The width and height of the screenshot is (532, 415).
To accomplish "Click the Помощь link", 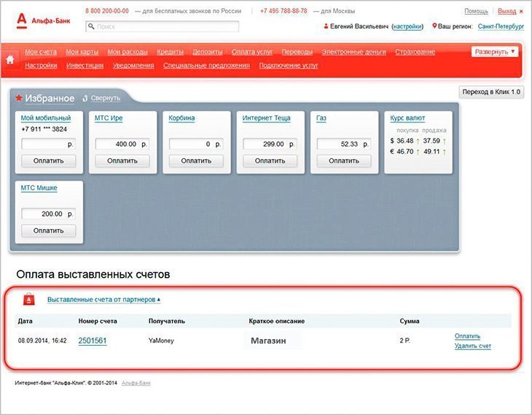I will (x=476, y=11).
